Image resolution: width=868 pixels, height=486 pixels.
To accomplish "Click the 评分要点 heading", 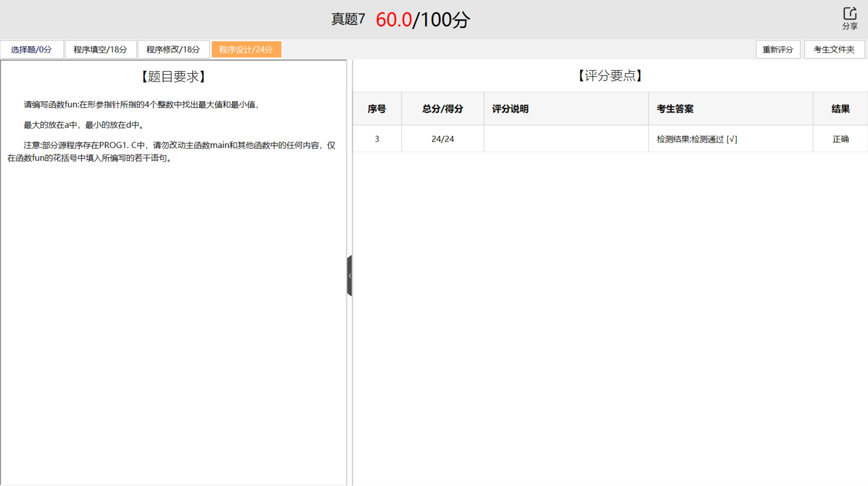I will click(x=610, y=76).
